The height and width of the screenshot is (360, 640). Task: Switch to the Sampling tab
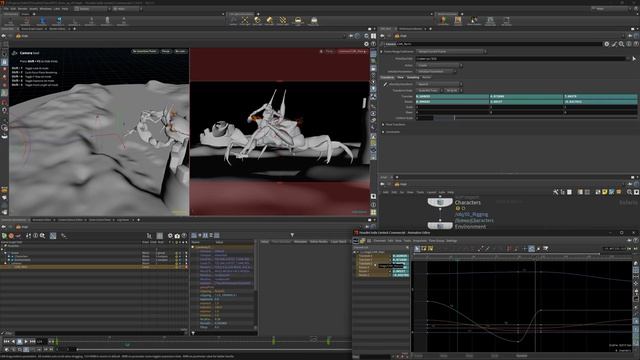pos(413,77)
